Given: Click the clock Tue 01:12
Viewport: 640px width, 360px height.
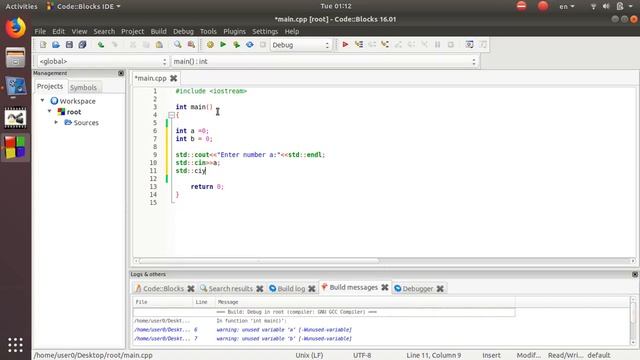Looking at the screenshot, I should point(336,6).
